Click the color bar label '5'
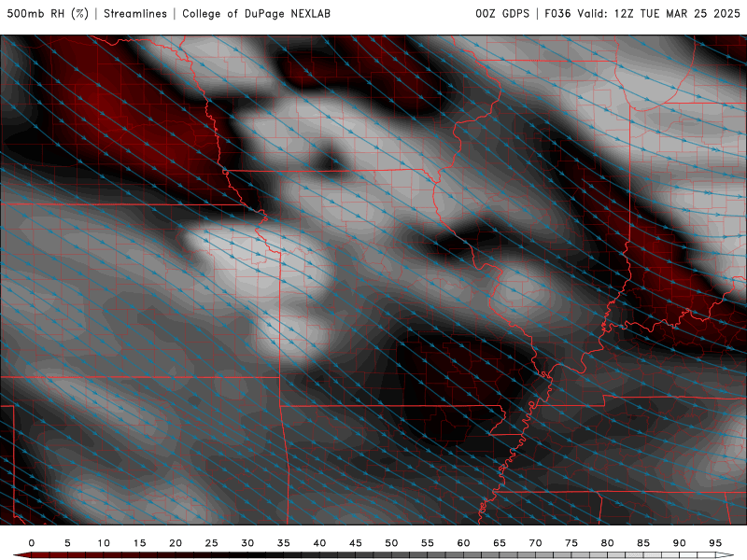The width and height of the screenshot is (747, 560). 67,543
